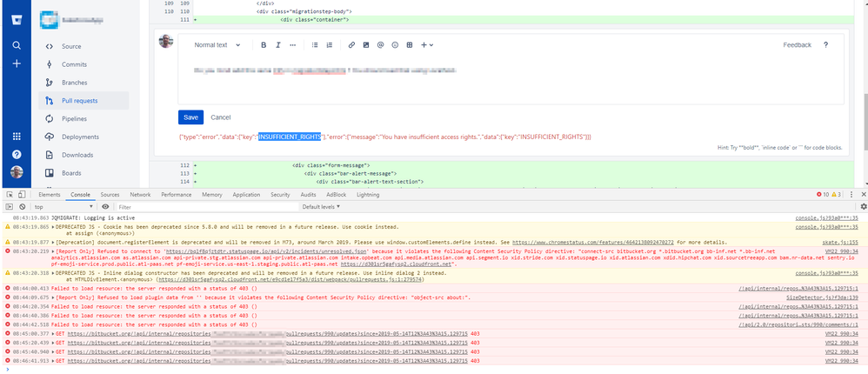Viewport: 868px width, 374px height.
Task: Click the Bitbucket logo in left rail
Action: pyautogui.click(x=17, y=21)
